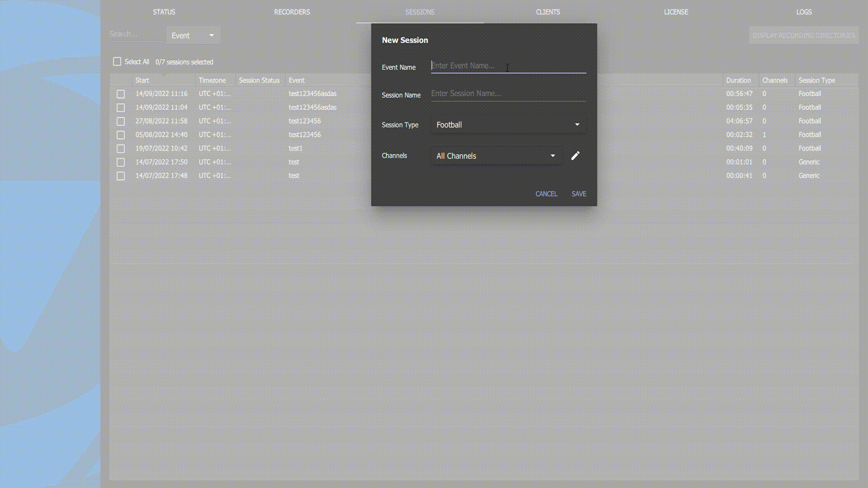868x488 pixels.
Task: Click Football type in 27/08/2022 row
Action: click(x=810, y=121)
